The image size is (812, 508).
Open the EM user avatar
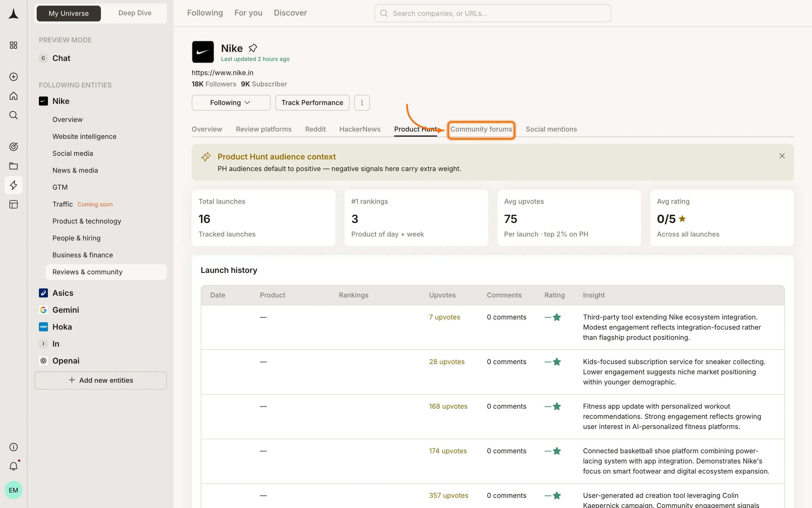(x=14, y=490)
